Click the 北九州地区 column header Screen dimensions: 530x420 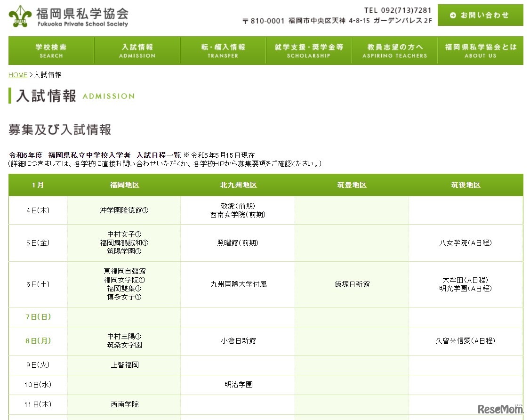point(238,185)
